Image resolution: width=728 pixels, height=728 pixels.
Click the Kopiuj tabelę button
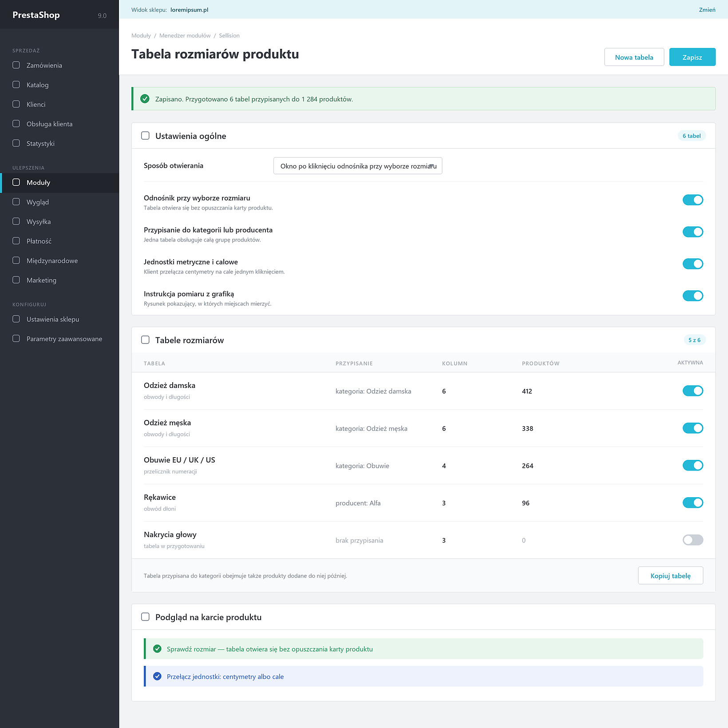tap(670, 576)
